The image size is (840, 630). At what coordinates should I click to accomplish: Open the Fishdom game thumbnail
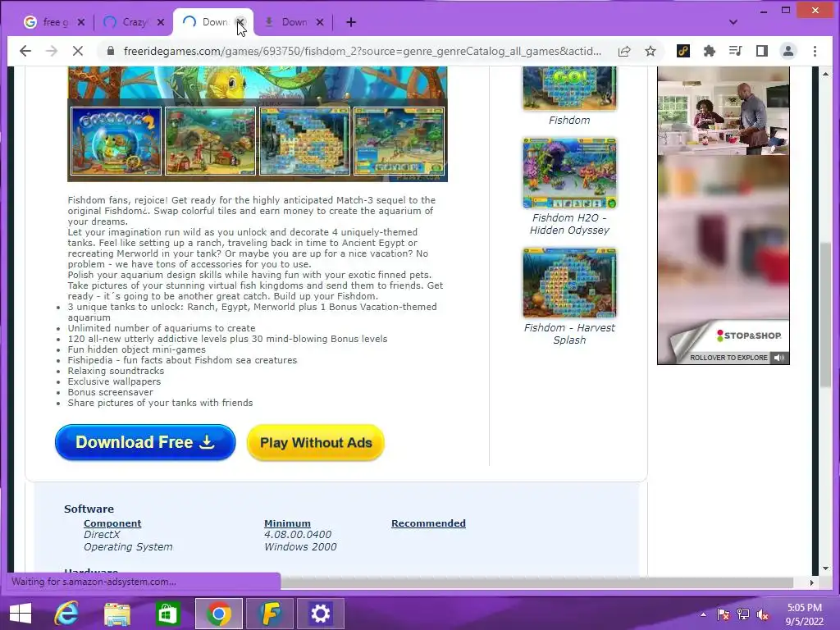click(569, 89)
